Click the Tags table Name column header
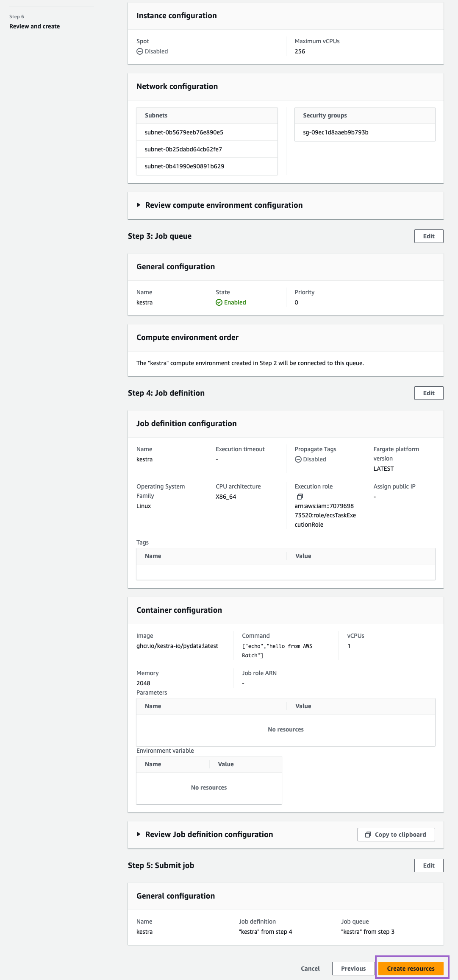The width and height of the screenshot is (458, 980). [x=153, y=556]
